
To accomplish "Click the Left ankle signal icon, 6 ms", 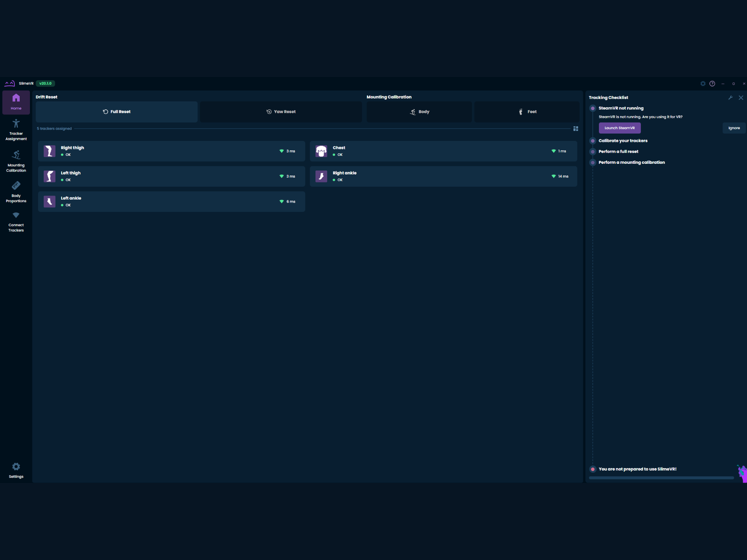I will click(x=282, y=202).
